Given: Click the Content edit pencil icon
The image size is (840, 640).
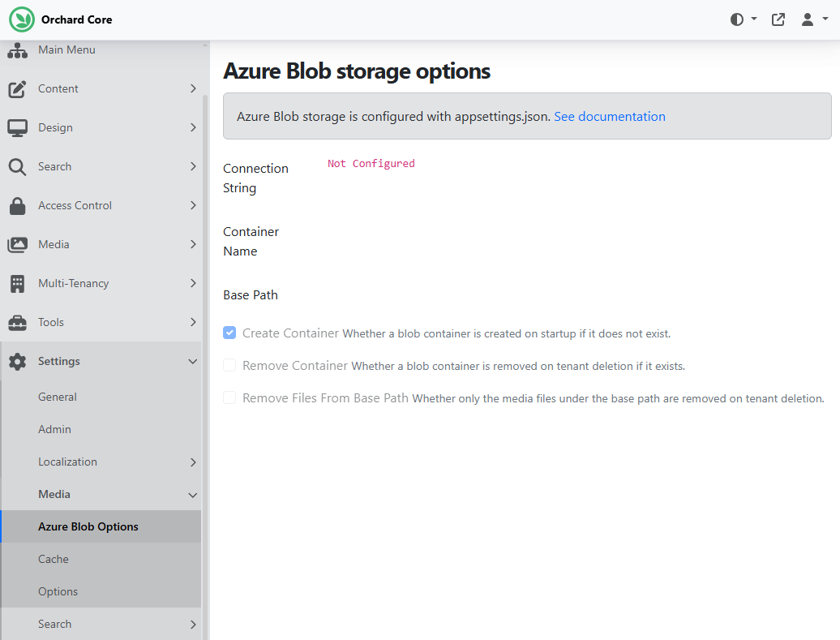Looking at the screenshot, I should (x=17, y=89).
